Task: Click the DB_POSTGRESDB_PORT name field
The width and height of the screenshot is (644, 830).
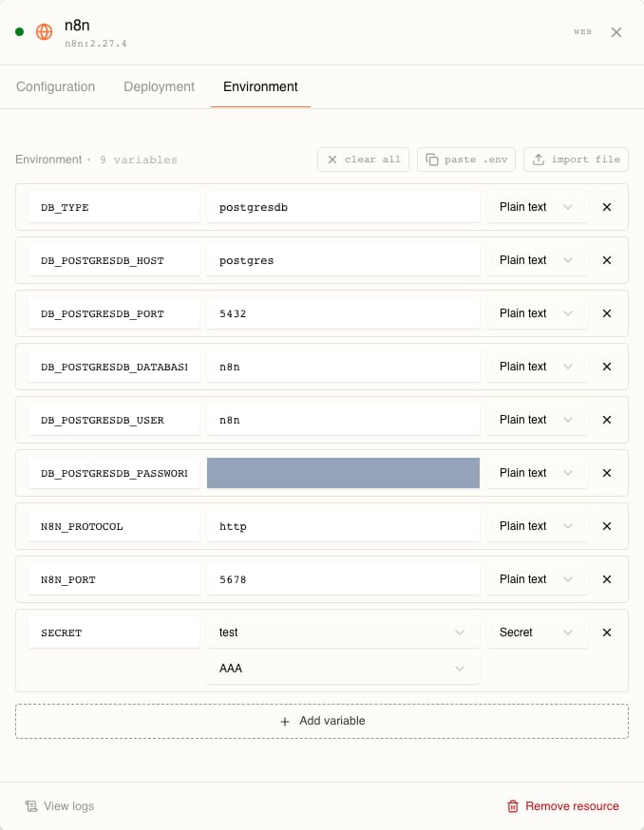Action: pos(114,313)
